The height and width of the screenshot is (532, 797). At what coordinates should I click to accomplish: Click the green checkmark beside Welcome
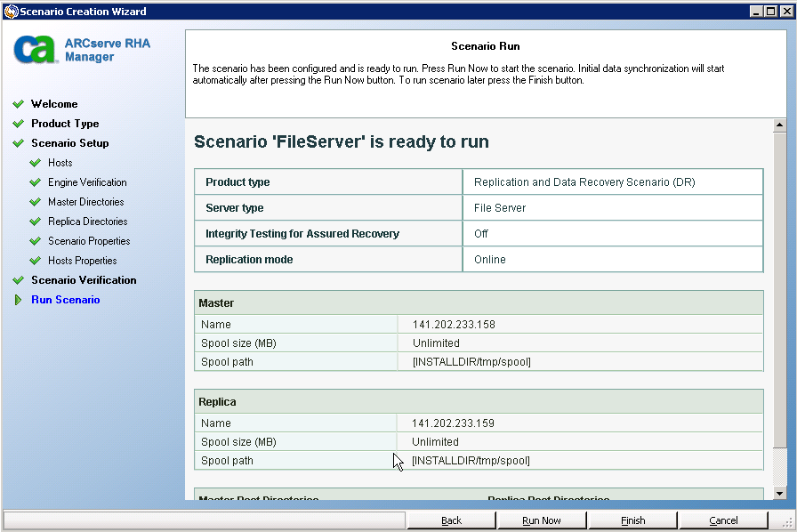coord(20,104)
